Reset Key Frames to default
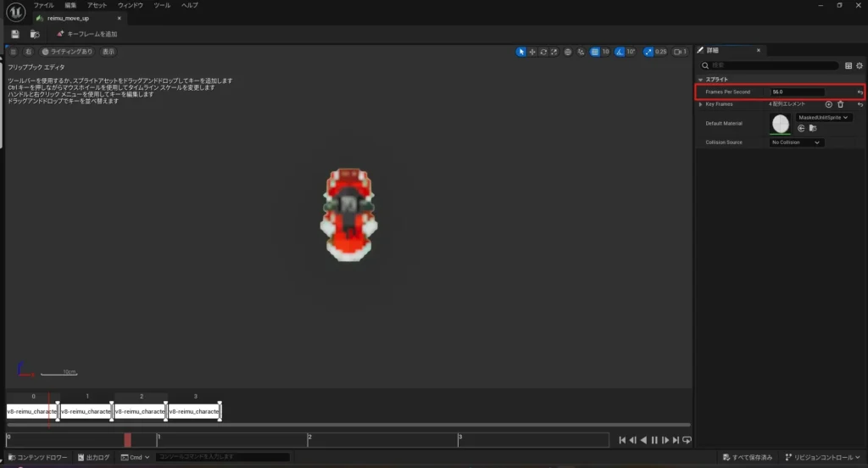 pyautogui.click(x=860, y=104)
